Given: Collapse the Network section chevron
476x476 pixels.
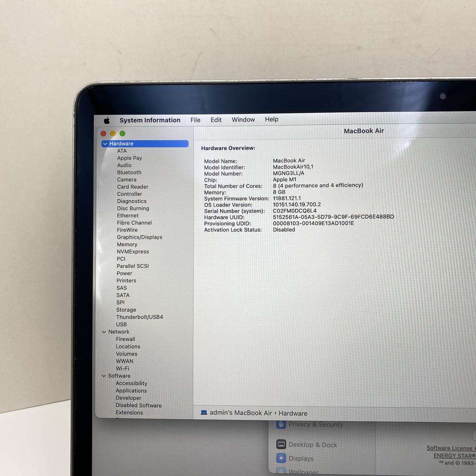Looking at the screenshot, I should tap(104, 332).
